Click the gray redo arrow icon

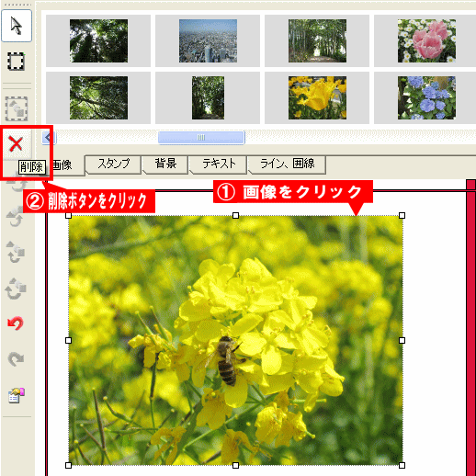(x=16, y=359)
